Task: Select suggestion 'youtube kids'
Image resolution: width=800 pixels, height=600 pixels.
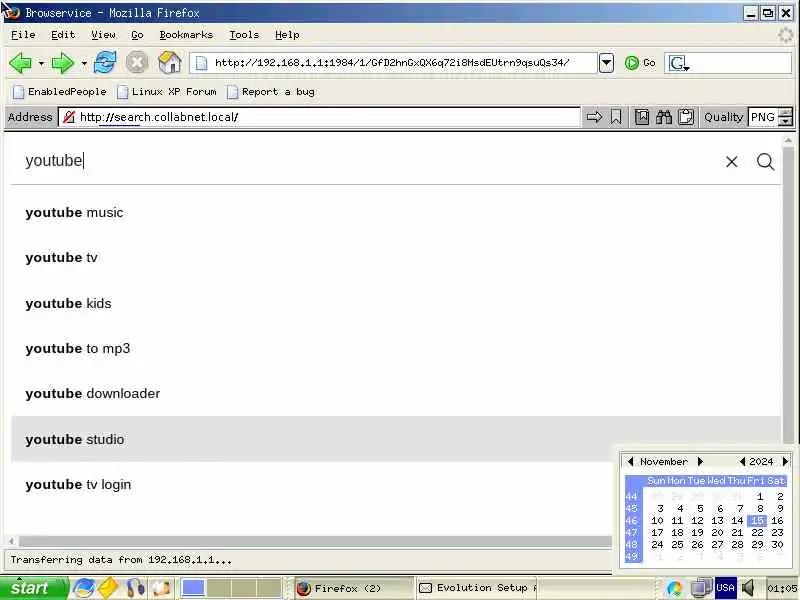Action: pyautogui.click(x=395, y=304)
